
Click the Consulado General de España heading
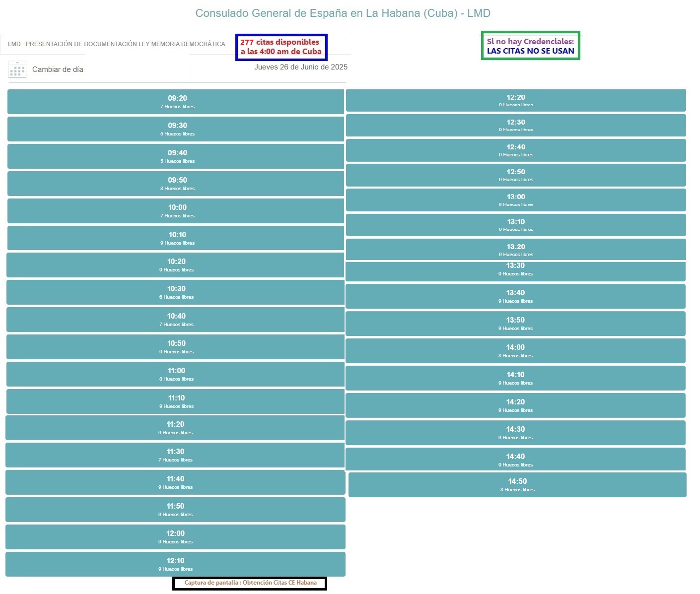click(x=343, y=13)
